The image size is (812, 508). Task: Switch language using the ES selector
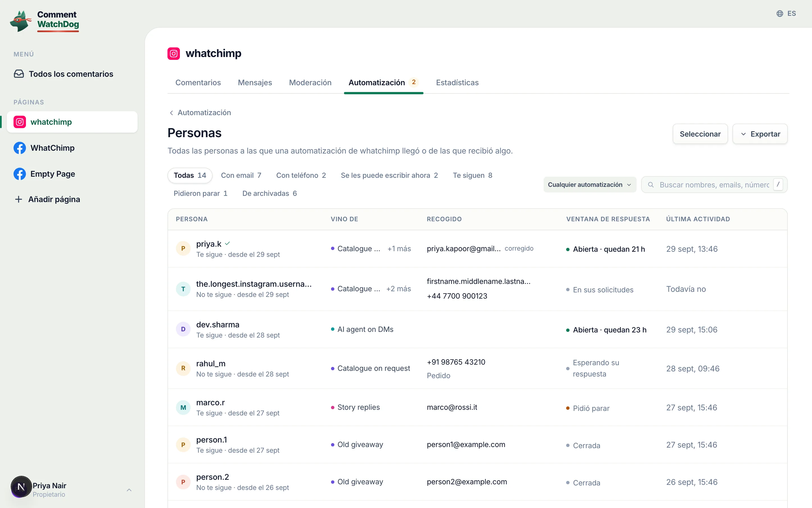click(786, 14)
